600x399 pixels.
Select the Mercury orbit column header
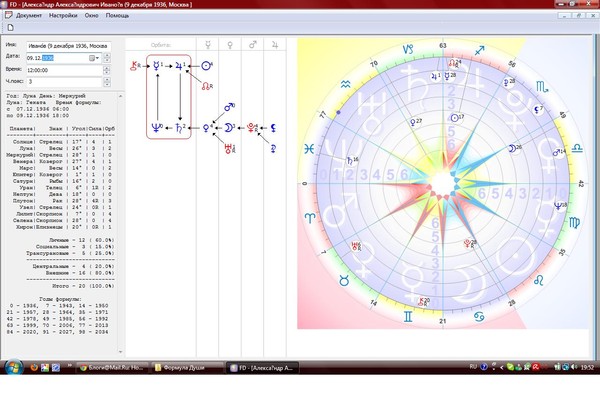(x=208, y=45)
